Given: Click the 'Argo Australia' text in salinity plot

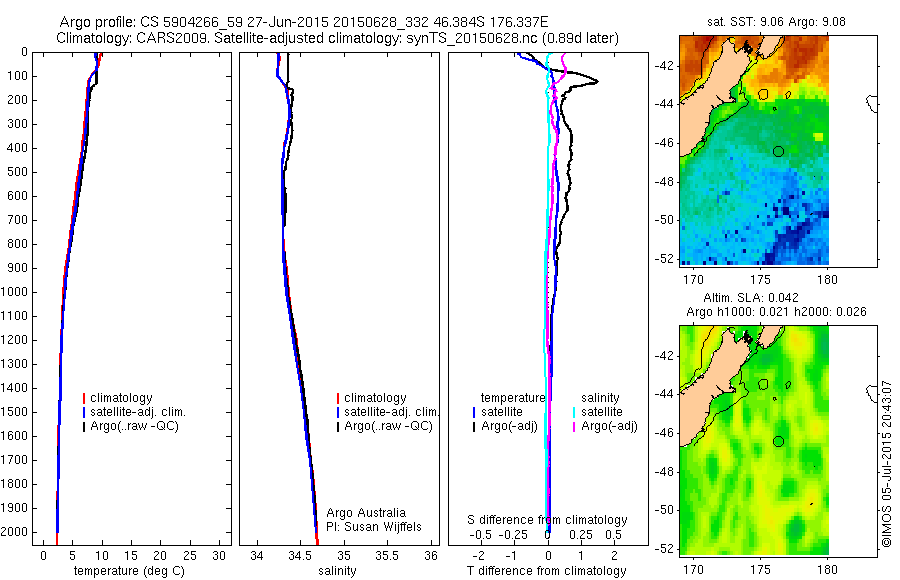Looking at the screenshot, I should pyautogui.click(x=366, y=512).
